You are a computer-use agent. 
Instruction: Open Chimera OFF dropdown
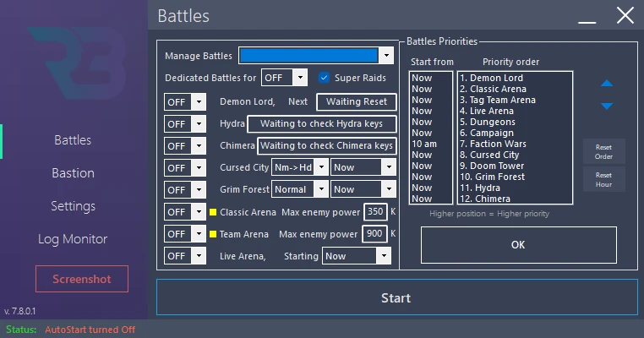185,146
